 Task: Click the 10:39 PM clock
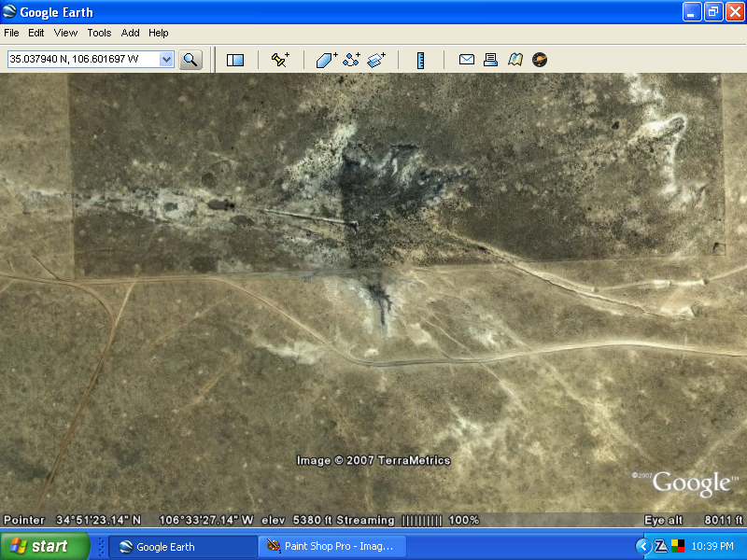pyautogui.click(x=712, y=546)
